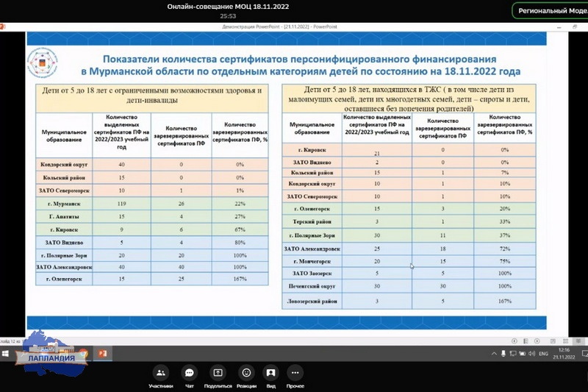
Task: Change the layout with the Вид button
Action: coord(270,377)
